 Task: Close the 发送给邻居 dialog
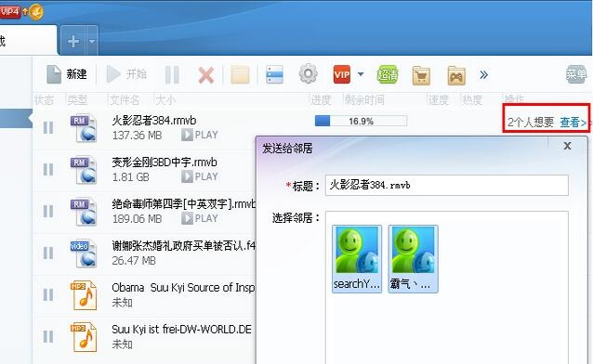tap(567, 146)
